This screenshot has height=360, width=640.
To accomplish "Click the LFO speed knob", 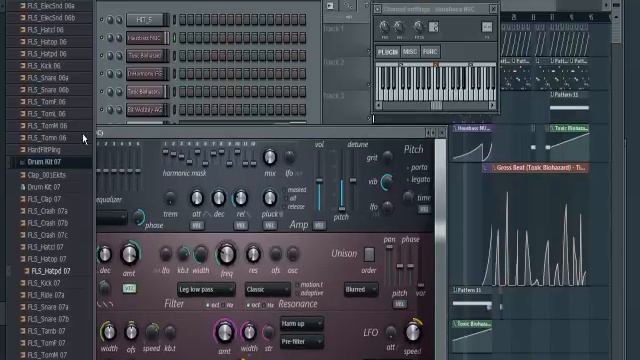I will pyautogui.click(x=413, y=332).
